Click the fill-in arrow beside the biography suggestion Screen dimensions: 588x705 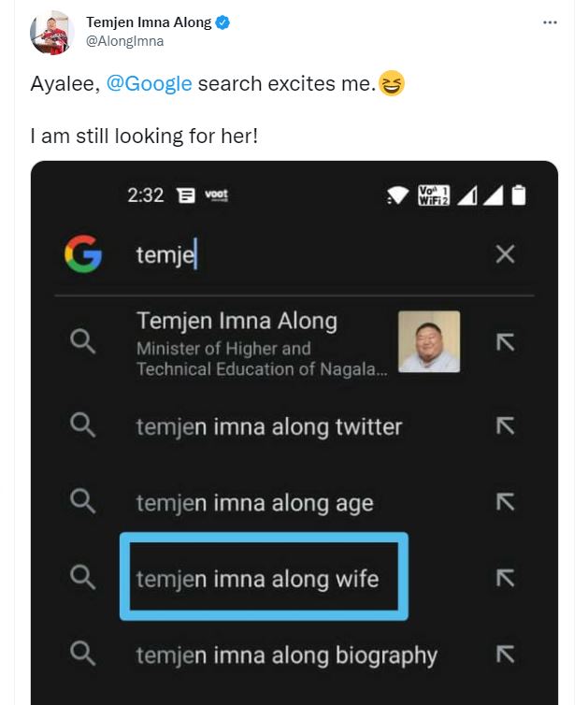tap(505, 655)
